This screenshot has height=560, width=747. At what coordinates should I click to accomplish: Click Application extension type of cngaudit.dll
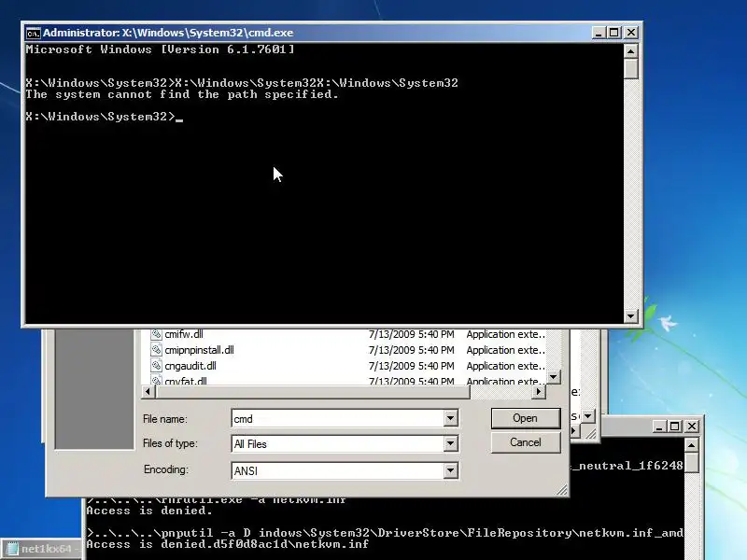(x=505, y=366)
